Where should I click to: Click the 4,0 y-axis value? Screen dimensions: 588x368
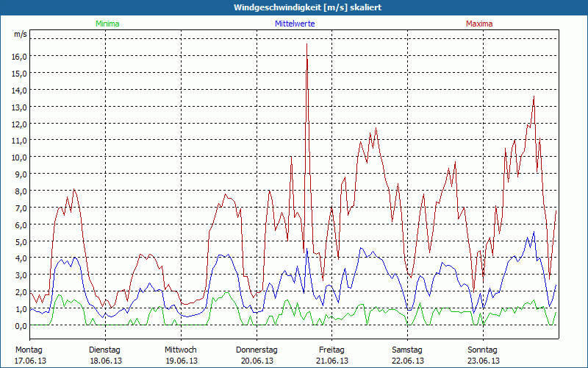coord(22,258)
